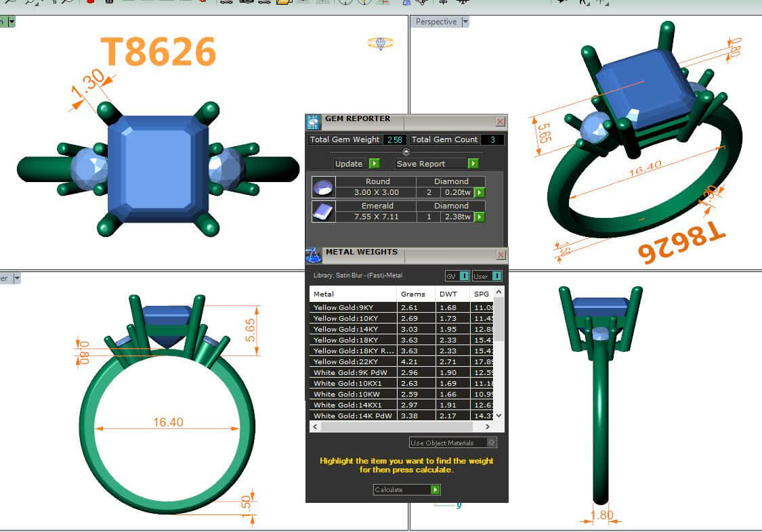Click the Grams column header
This screenshot has height=532, width=762.
tap(412, 294)
